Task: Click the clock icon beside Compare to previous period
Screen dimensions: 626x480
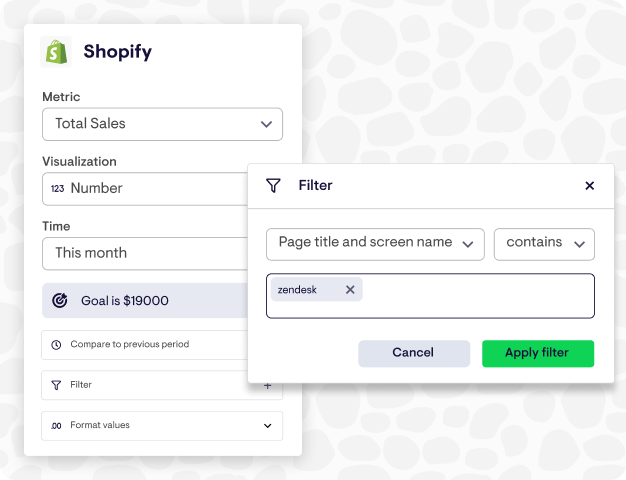Action: click(56, 345)
